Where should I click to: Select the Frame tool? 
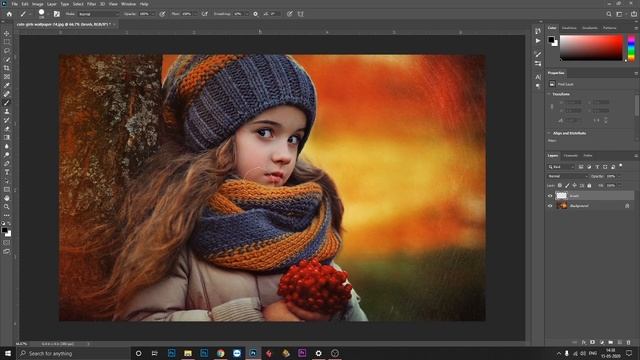click(x=7, y=76)
